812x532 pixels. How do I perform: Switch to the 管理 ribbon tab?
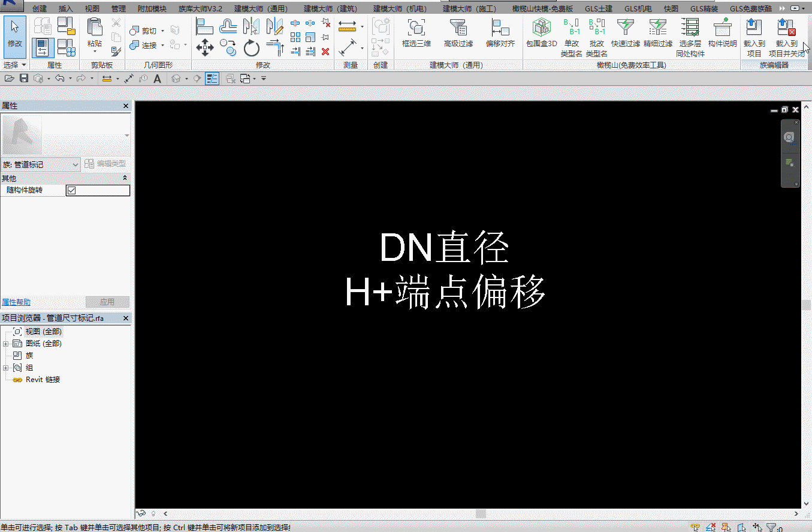[x=119, y=9]
